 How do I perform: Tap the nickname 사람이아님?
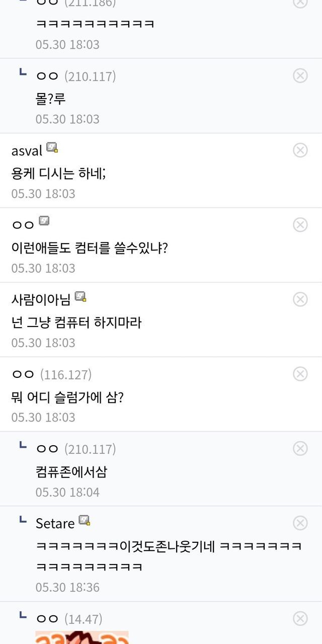pos(41,300)
